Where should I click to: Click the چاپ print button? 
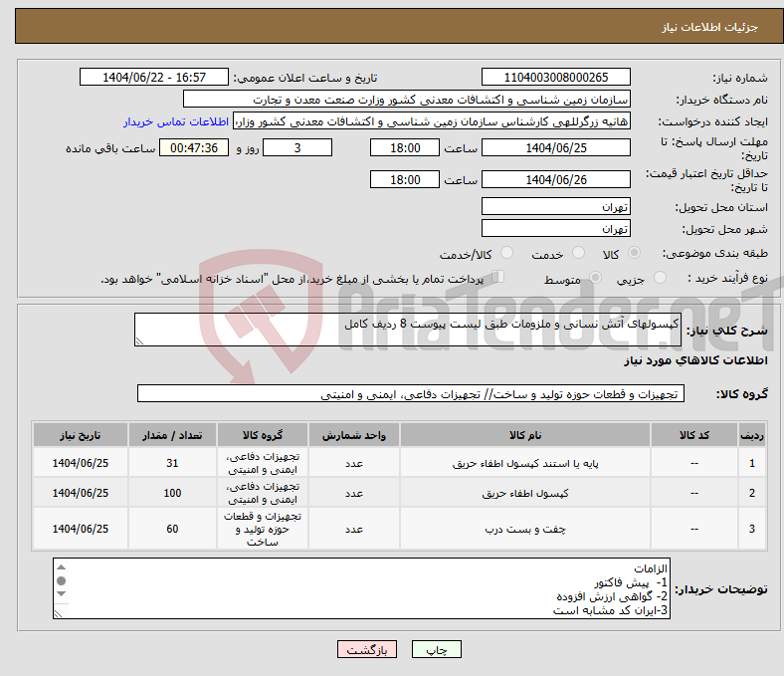pyautogui.click(x=437, y=649)
